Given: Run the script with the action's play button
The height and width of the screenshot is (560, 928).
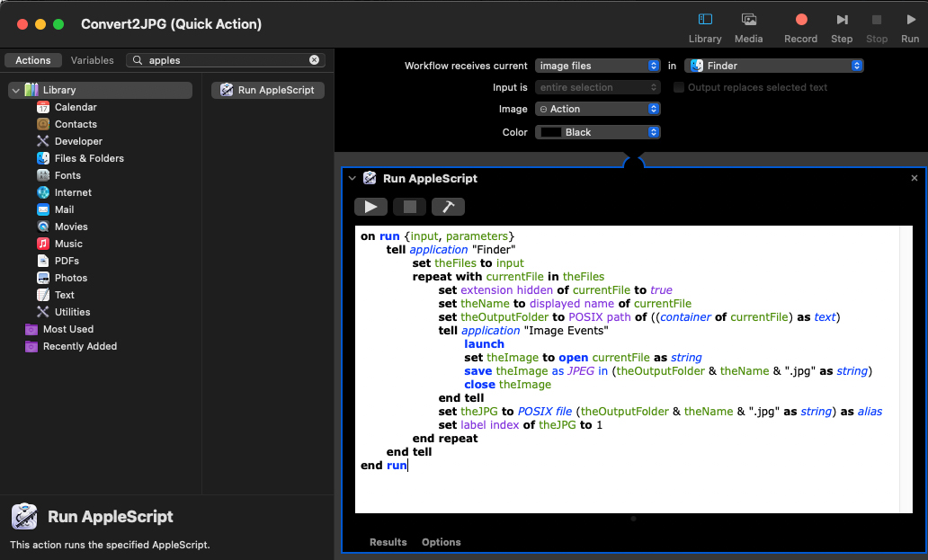Looking at the screenshot, I should [x=370, y=207].
